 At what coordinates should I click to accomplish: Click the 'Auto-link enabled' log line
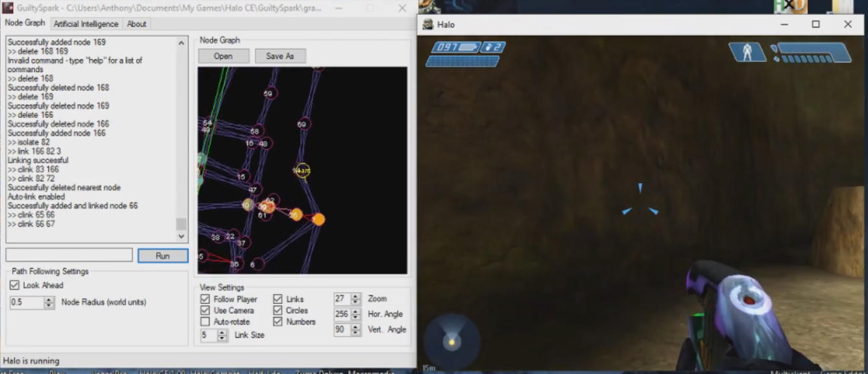[x=36, y=197]
